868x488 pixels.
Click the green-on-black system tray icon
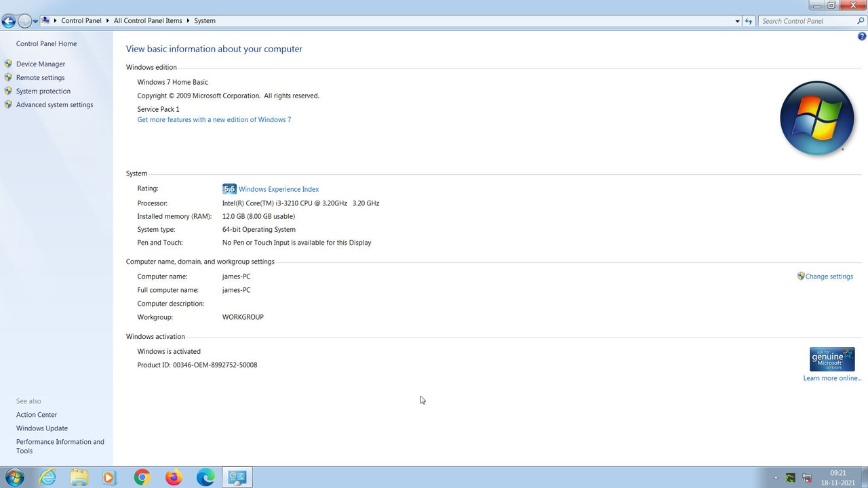pyautogui.click(x=791, y=478)
